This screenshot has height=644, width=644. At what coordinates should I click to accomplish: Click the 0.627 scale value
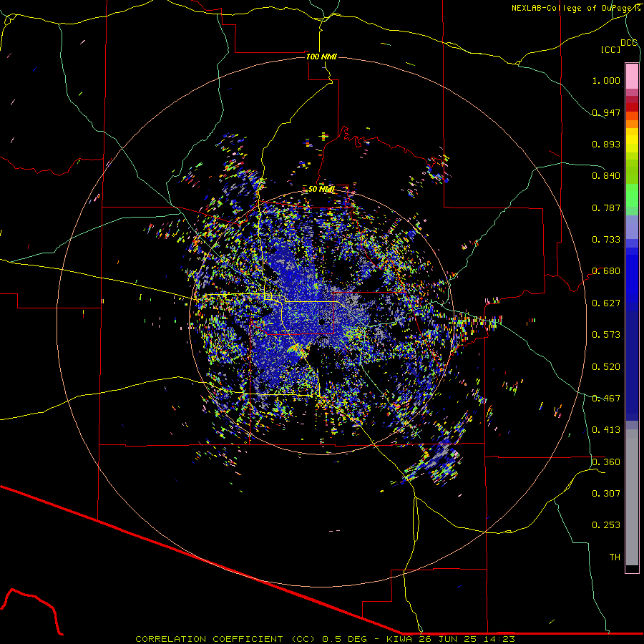(x=606, y=303)
